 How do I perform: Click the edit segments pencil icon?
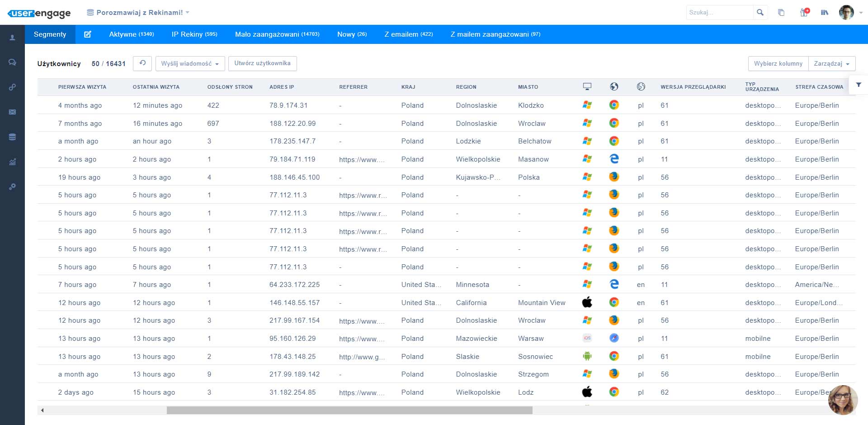(88, 34)
